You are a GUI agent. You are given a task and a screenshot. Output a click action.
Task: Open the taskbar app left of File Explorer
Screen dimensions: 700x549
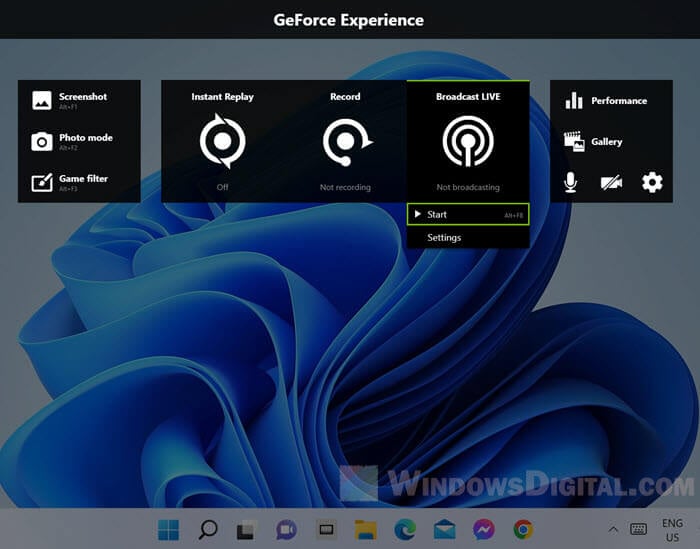tap(326, 530)
